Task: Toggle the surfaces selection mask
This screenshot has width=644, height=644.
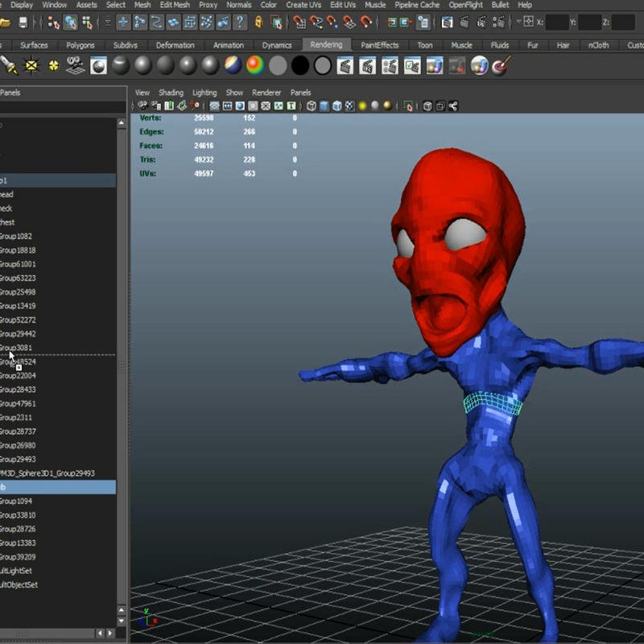Action: point(173,23)
